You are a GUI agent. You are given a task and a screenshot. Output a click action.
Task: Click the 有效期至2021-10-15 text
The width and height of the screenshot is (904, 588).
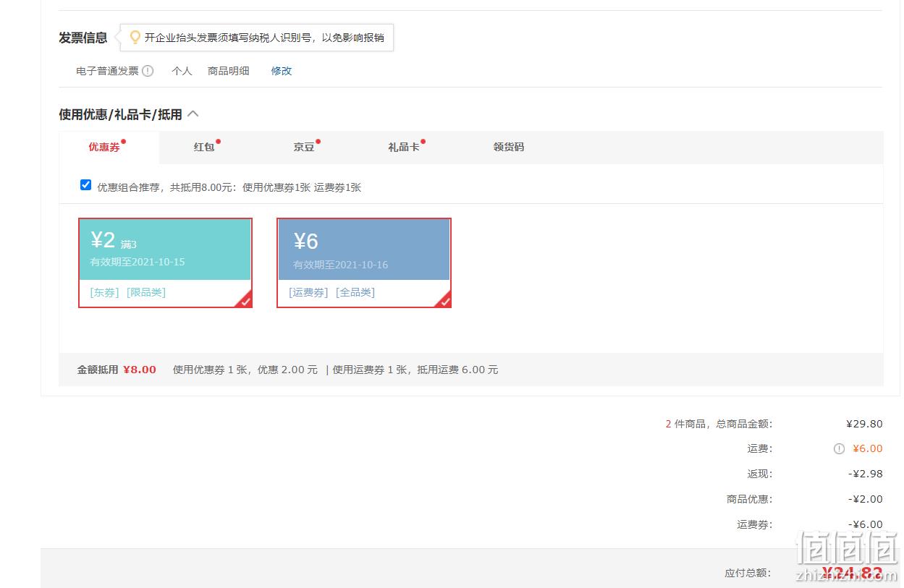138,262
